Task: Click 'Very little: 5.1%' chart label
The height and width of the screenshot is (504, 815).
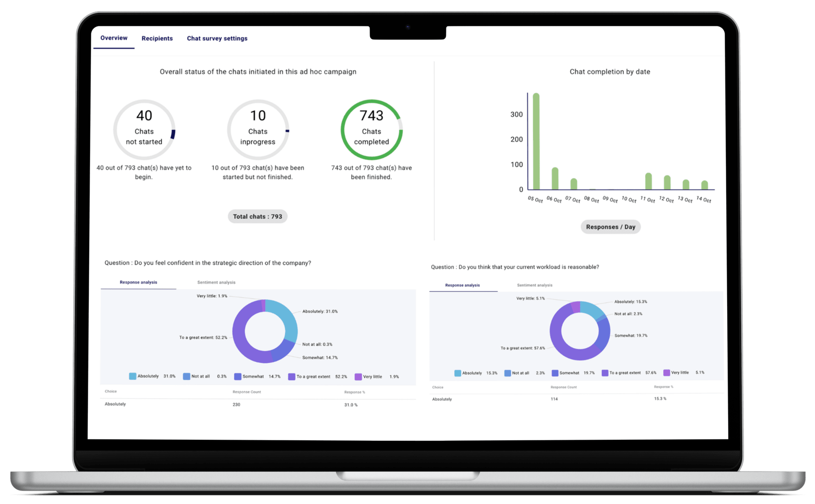Action: click(531, 299)
